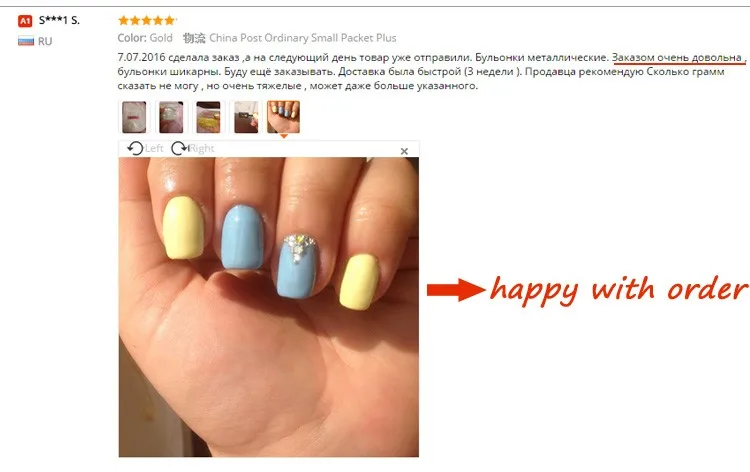
Task: Click the large enlarged nail photo
Action: [x=269, y=307]
